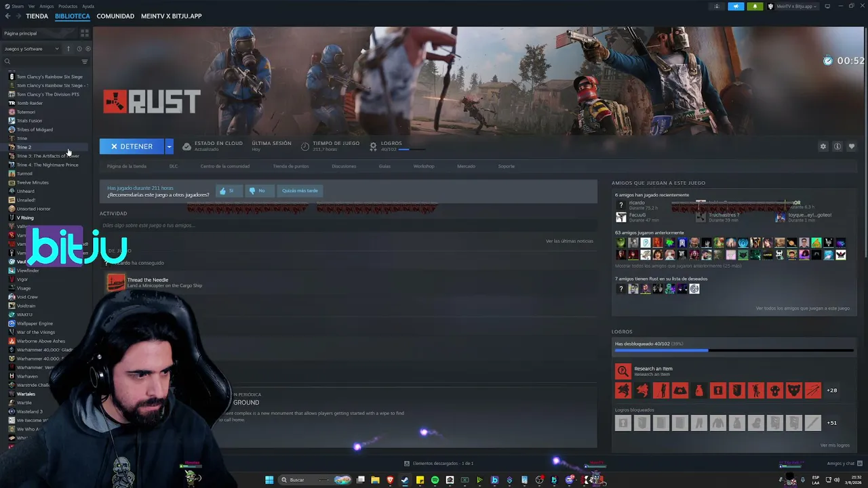The image size is (868, 488).
Task: Open Tienda de puntos link
Action: [291, 166]
